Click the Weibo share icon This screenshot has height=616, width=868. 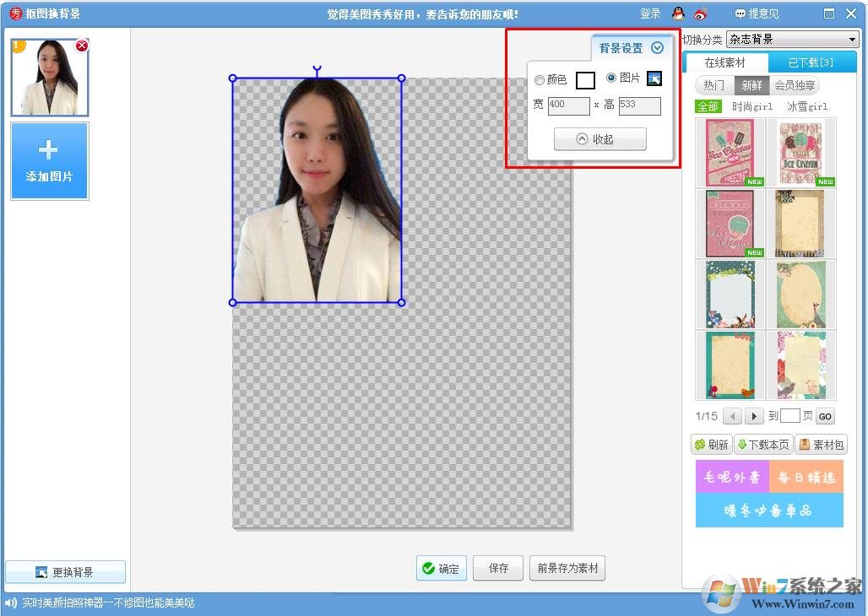701,14
